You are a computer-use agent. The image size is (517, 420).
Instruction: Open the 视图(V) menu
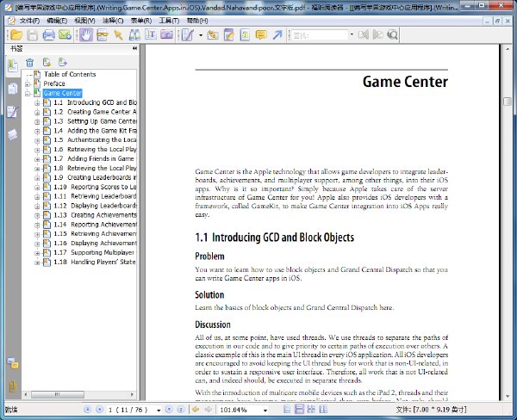84,21
